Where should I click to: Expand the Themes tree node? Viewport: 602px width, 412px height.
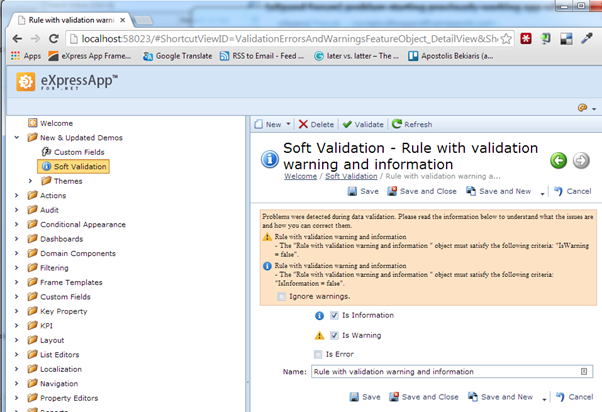click(x=30, y=181)
